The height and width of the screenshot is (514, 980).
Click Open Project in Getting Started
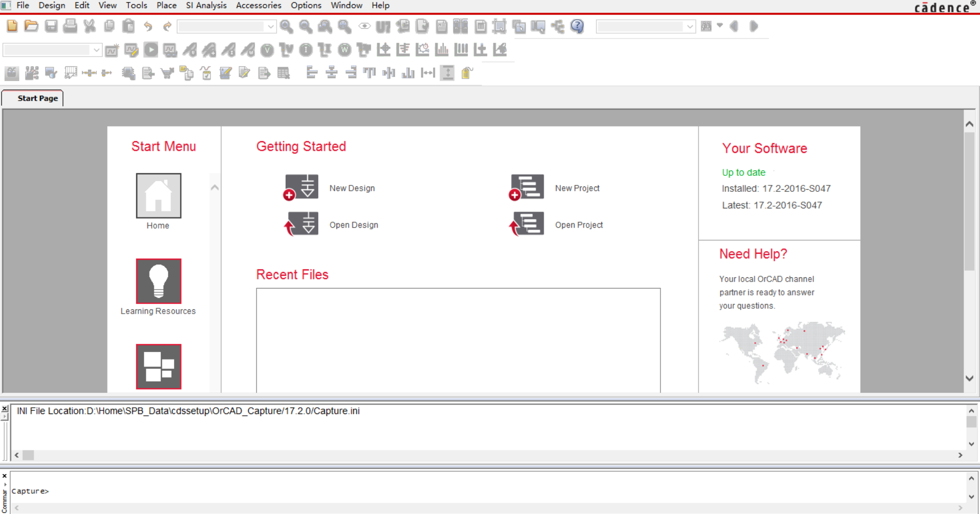click(x=556, y=224)
